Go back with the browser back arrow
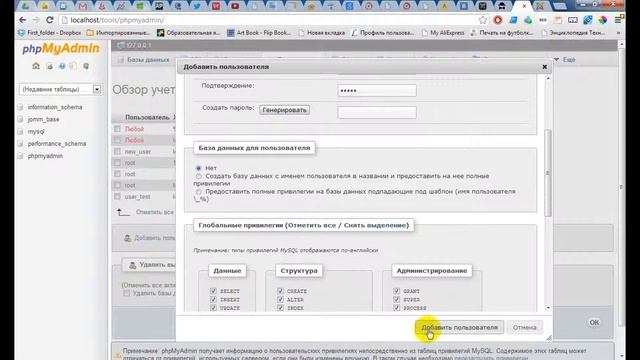640x360 pixels. (23, 20)
